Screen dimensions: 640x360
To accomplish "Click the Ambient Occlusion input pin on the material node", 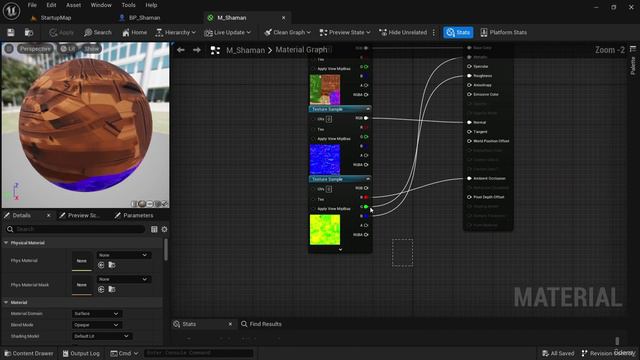I will [x=469, y=178].
